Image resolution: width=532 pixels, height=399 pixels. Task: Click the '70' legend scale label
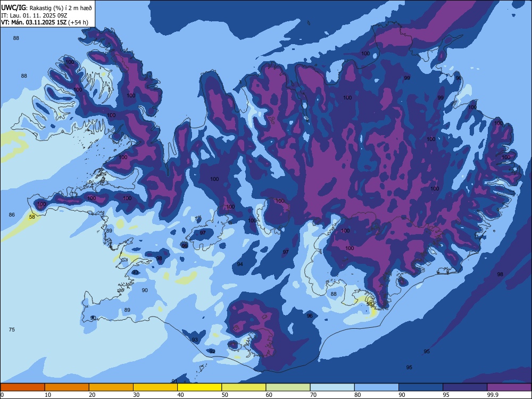[x=313, y=395]
